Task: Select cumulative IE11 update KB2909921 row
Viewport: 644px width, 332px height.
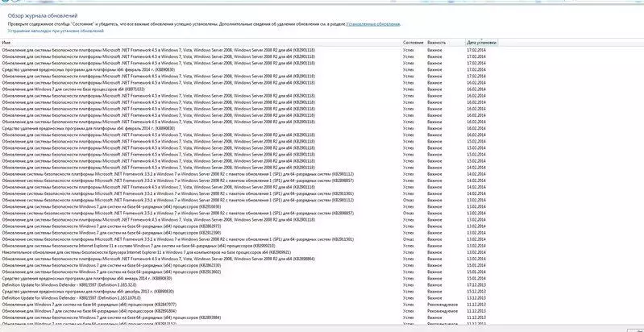Action: (x=249, y=252)
